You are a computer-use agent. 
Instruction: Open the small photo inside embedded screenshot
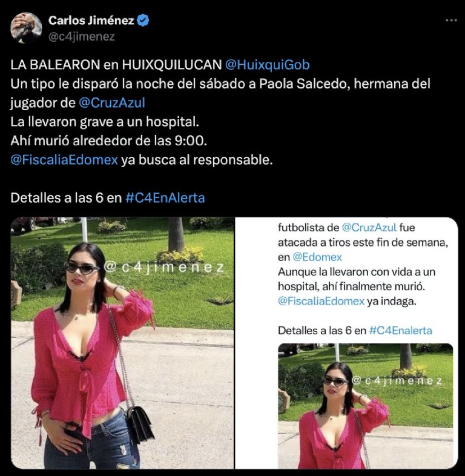pyautogui.click(x=366, y=406)
